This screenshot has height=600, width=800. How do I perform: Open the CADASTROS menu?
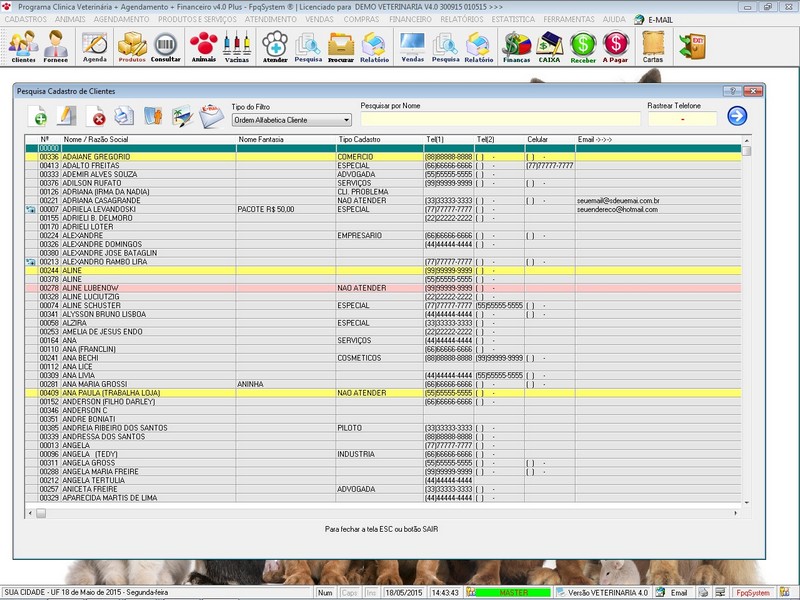coord(26,19)
